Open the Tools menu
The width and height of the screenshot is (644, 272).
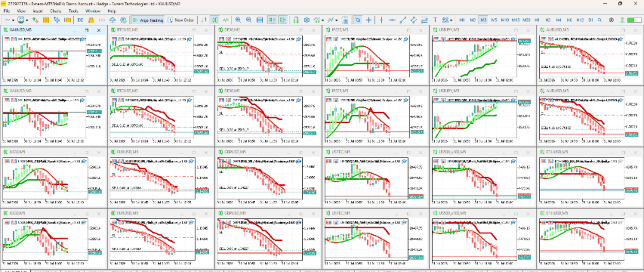click(x=73, y=11)
